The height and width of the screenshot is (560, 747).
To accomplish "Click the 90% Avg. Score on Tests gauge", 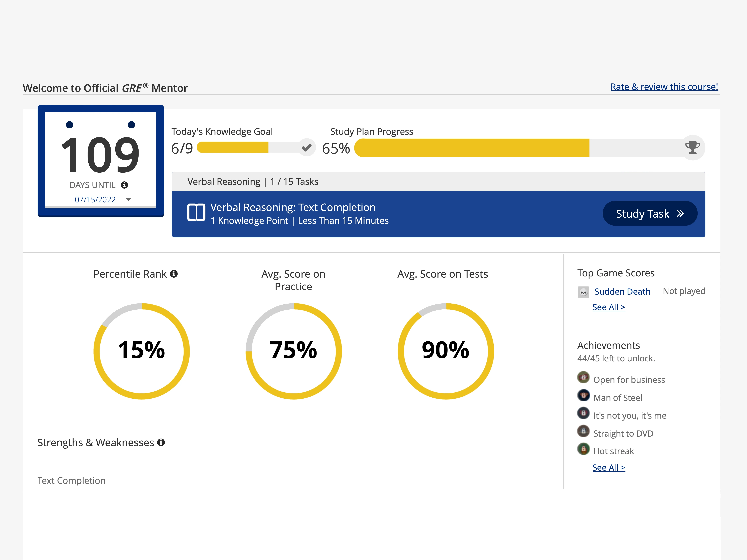I will pyautogui.click(x=445, y=351).
